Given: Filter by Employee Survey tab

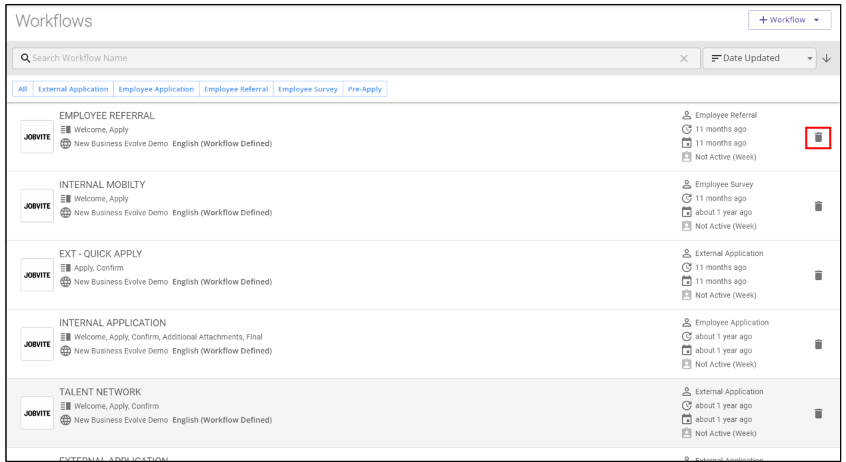Looking at the screenshot, I should (308, 89).
